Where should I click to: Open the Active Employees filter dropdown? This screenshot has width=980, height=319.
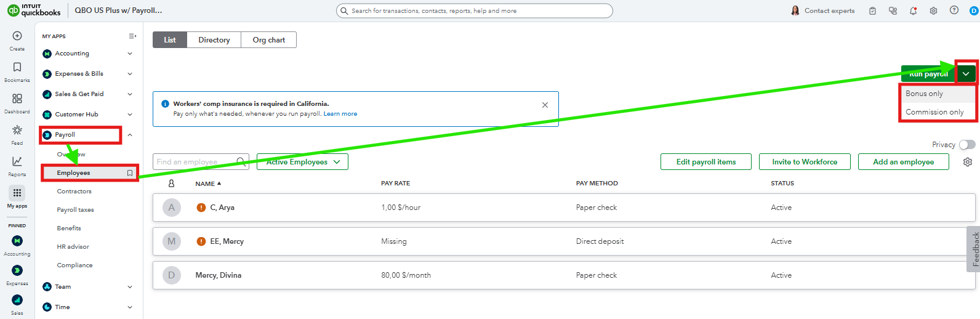[302, 162]
